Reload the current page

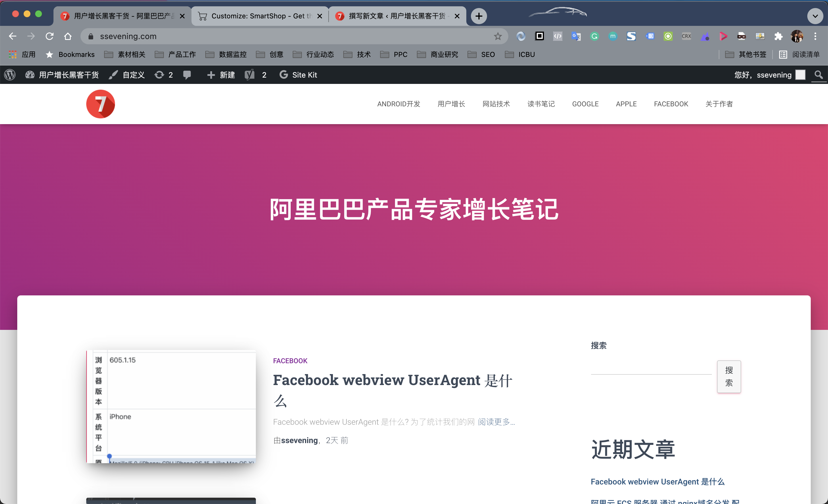click(x=49, y=36)
